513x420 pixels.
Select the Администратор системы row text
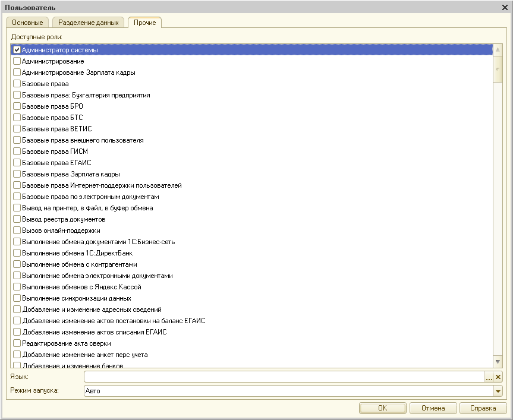tap(60, 50)
